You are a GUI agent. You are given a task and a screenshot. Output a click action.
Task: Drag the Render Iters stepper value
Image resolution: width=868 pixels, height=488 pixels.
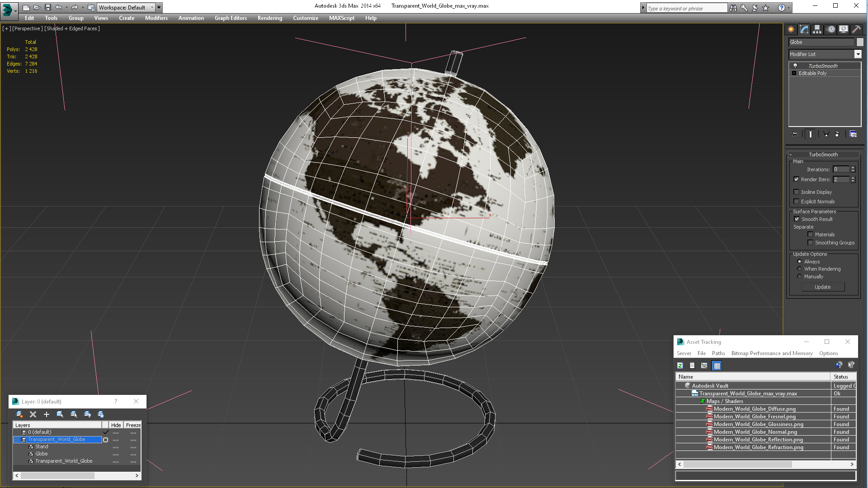[853, 179]
